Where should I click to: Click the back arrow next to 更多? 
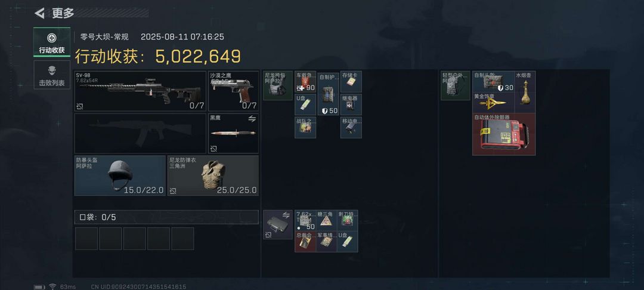(x=39, y=13)
